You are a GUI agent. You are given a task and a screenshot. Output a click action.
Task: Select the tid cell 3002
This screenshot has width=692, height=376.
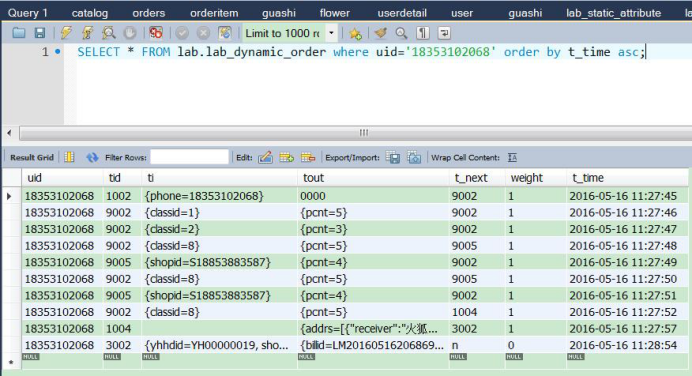(x=123, y=345)
